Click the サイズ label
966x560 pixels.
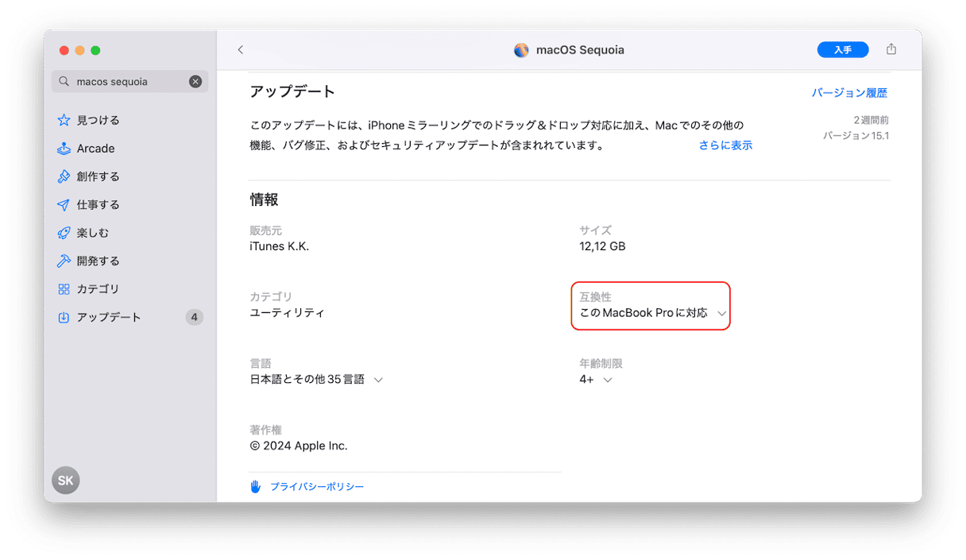(x=595, y=230)
